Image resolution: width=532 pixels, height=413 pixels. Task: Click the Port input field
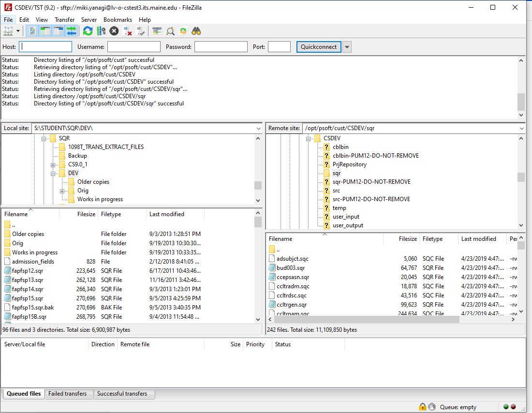[x=279, y=47]
